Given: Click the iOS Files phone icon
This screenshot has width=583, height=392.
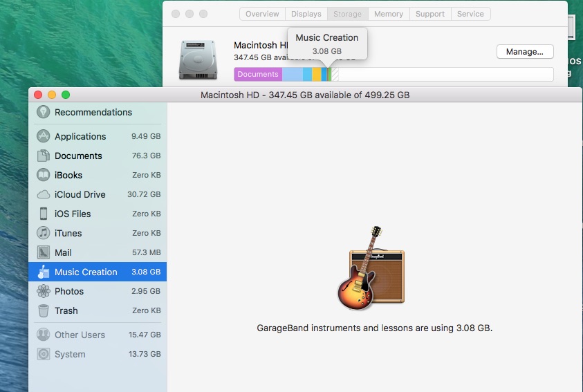Looking at the screenshot, I should pyautogui.click(x=44, y=214).
